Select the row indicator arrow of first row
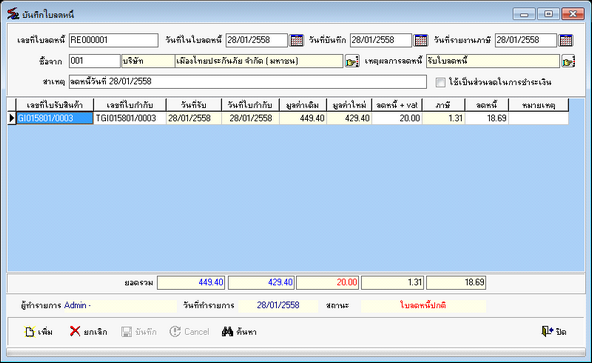This screenshot has width=592, height=363. pyautogui.click(x=12, y=118)
